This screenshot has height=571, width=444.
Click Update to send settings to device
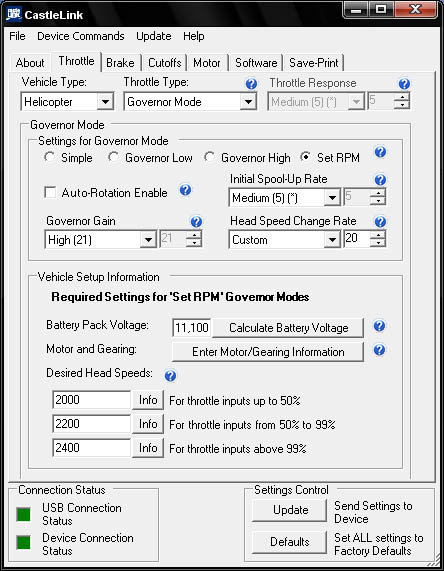pyautogui.click(x=290, y=510)
